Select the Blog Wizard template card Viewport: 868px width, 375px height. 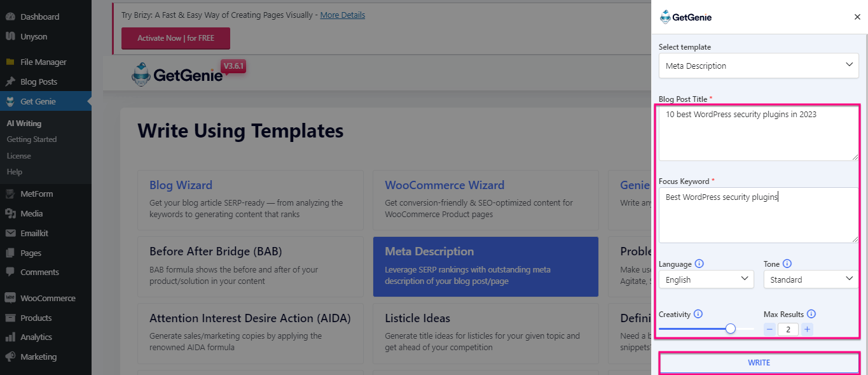(x=251, y=200)
